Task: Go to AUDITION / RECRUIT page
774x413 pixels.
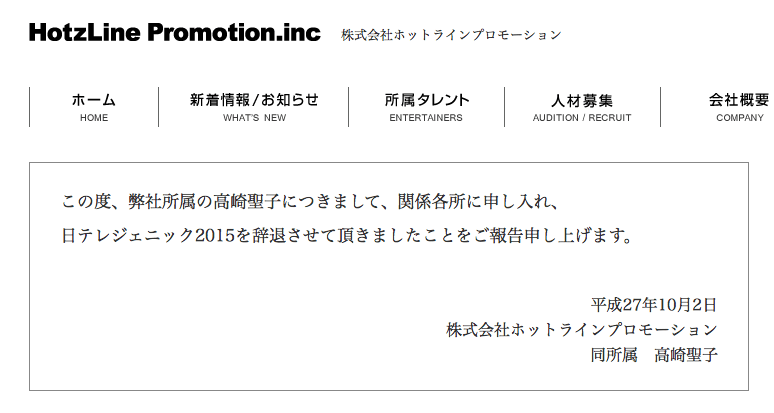Action: tap(582, 118)
